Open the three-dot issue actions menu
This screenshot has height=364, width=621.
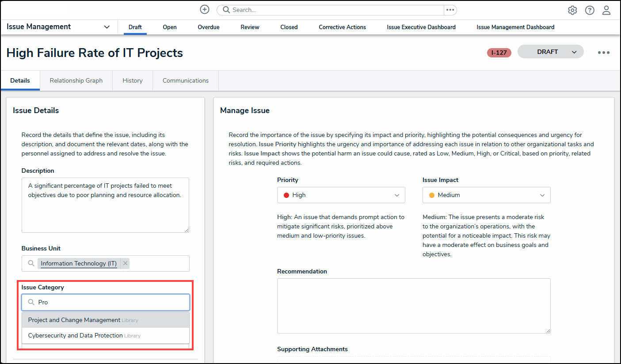[603, 53]
